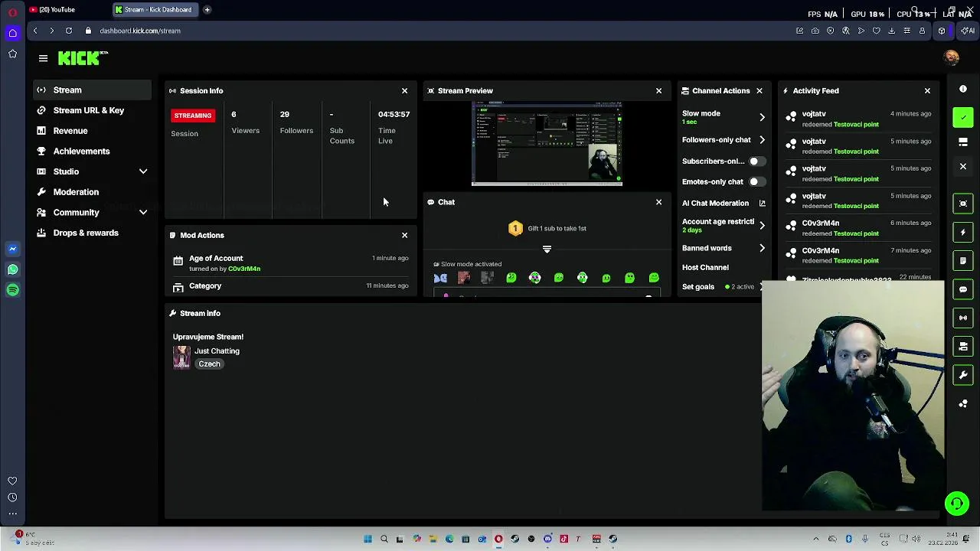Image resolution: width=980 pixels, height=551 pixels.
Task: Click the notes widget icon on right bar
Action: (x=963, y=261)
